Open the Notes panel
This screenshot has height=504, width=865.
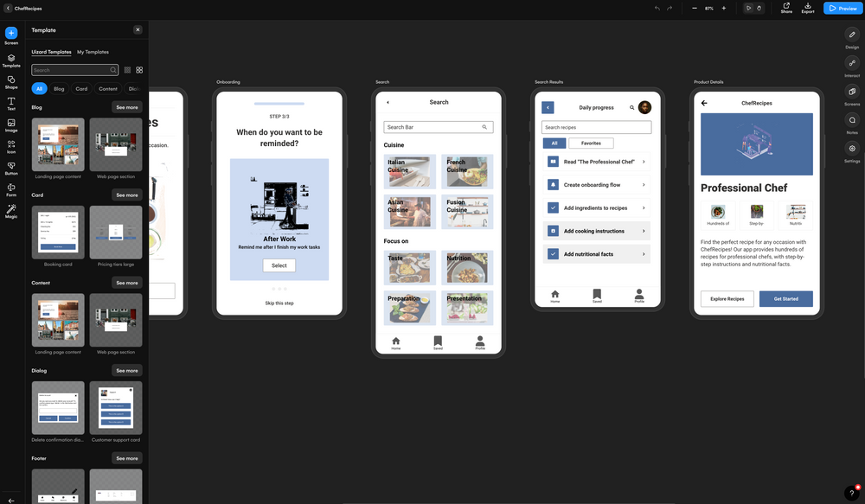851,121
